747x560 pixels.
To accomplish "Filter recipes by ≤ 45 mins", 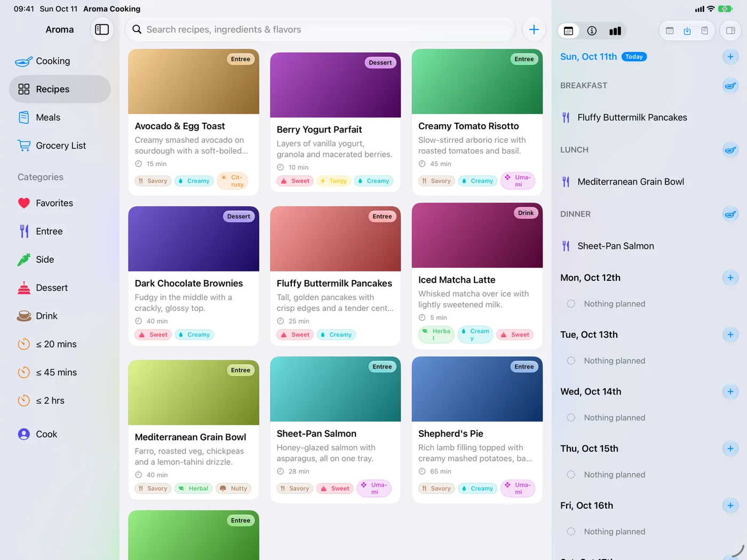I will (60, 373).
